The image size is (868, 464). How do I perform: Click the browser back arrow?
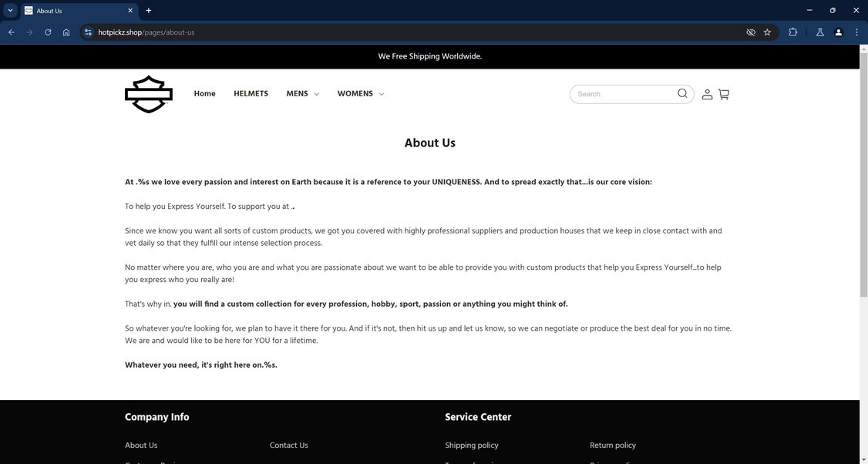(11, 32)
